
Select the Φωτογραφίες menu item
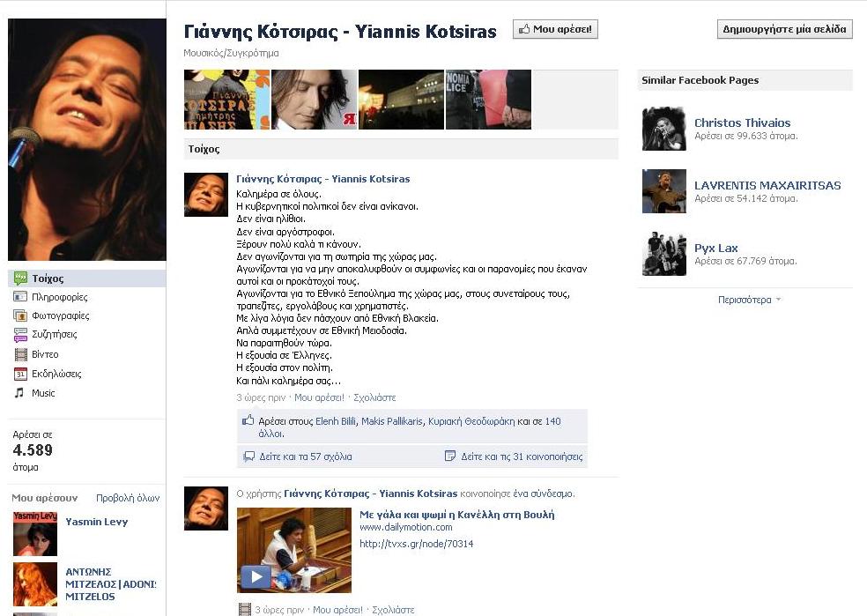click(x=60, y=315)
